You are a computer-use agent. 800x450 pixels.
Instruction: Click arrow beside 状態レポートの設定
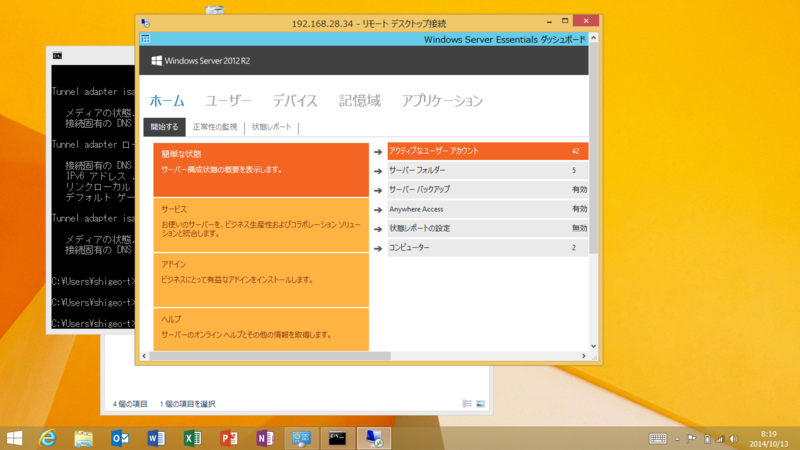click(x=378, y=229)
